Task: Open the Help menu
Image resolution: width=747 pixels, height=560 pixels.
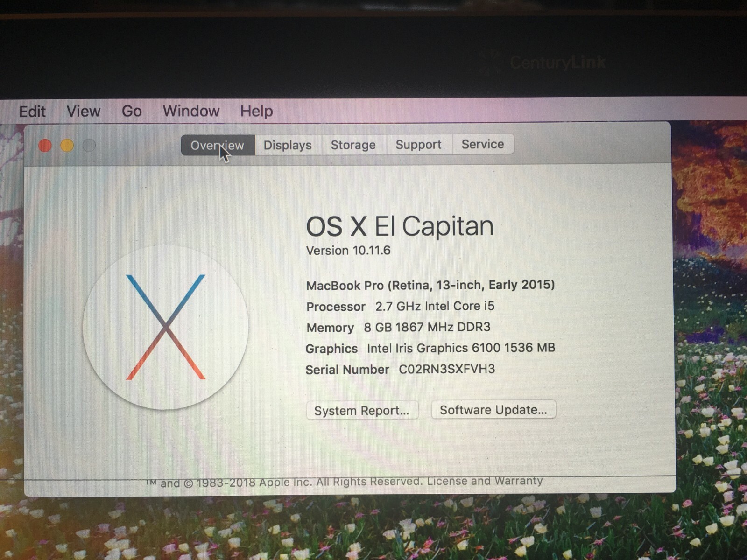Action: 256,111
